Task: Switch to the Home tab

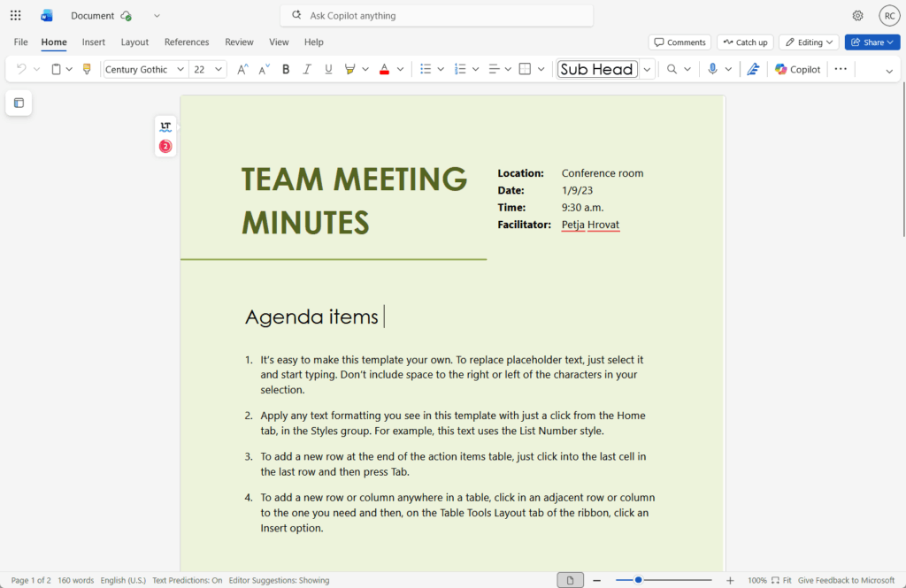Action: (x=54, y=42)
